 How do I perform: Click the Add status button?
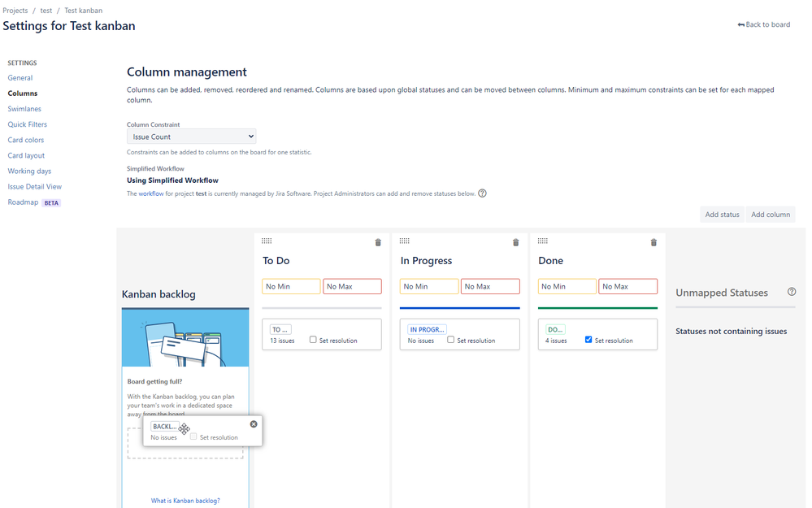pos(722,215)
